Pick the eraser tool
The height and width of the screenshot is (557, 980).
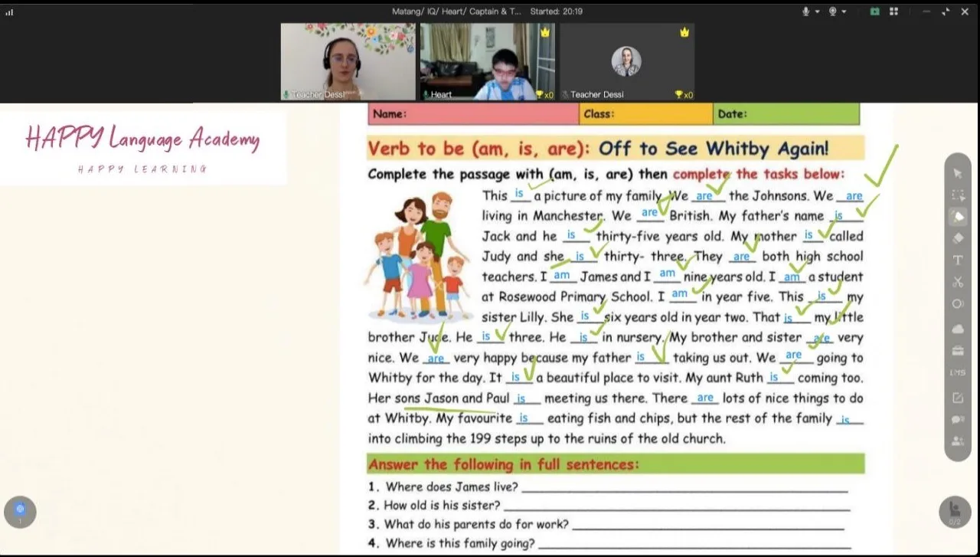pyautogui.click(x=958, y=238)
